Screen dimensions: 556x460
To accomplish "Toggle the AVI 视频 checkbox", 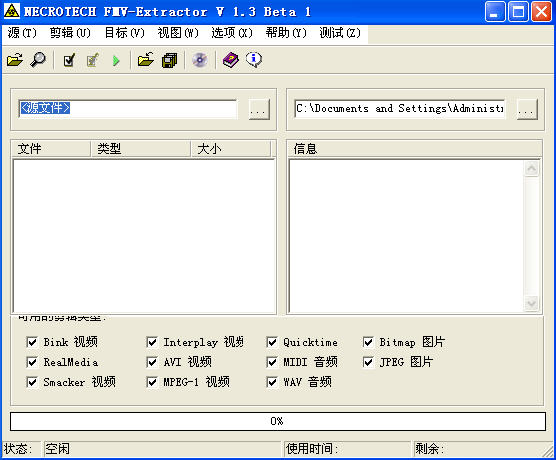I will click(x=152, y=362).
